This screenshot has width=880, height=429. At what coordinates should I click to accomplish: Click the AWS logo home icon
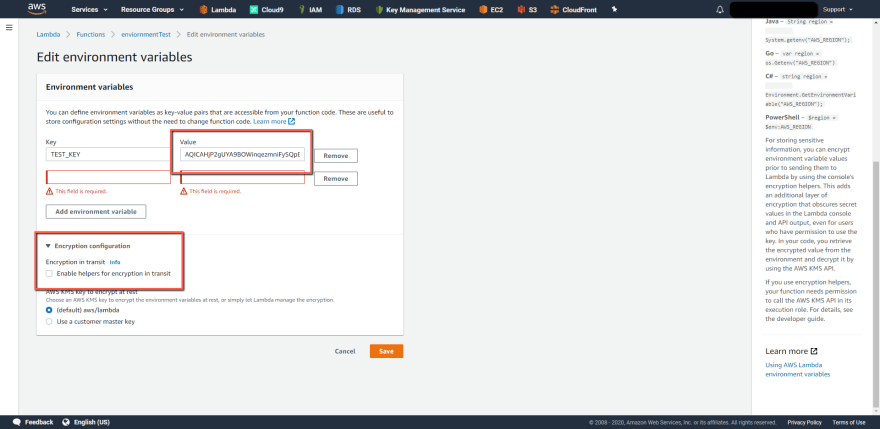tap(37, 9)
